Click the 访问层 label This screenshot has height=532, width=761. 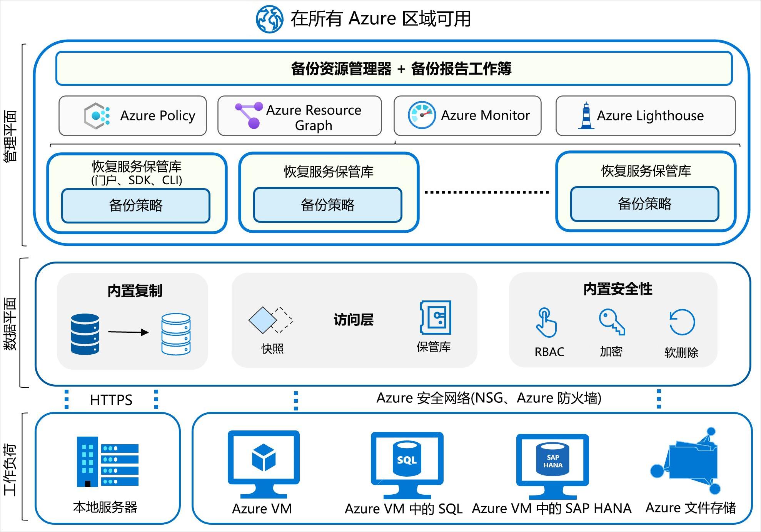(354, 320)
